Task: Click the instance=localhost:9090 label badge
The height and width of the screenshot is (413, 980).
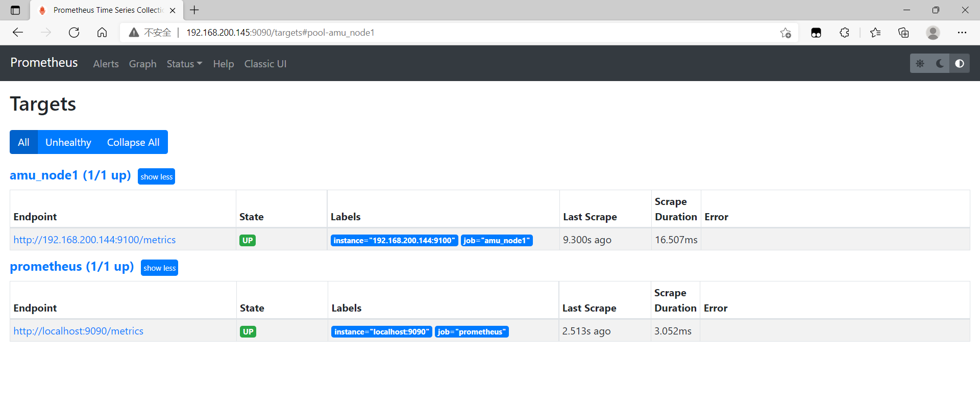Action: (x=382, y=331)
